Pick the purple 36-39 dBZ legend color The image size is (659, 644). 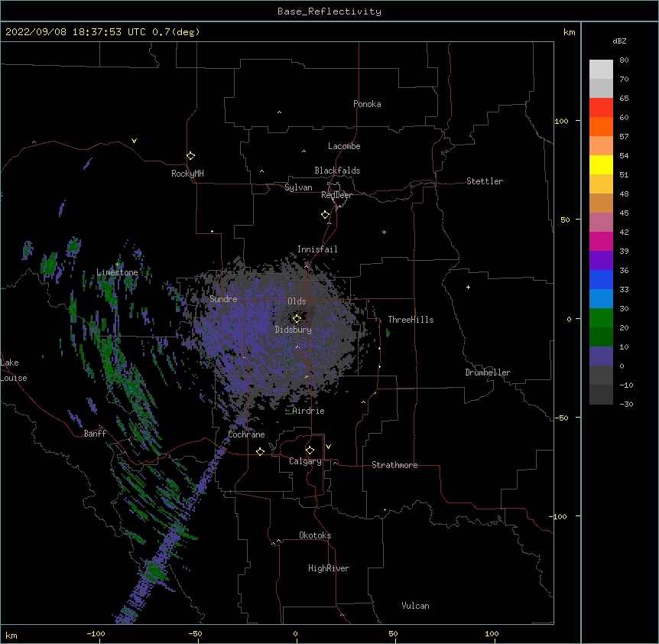[601, 261]
